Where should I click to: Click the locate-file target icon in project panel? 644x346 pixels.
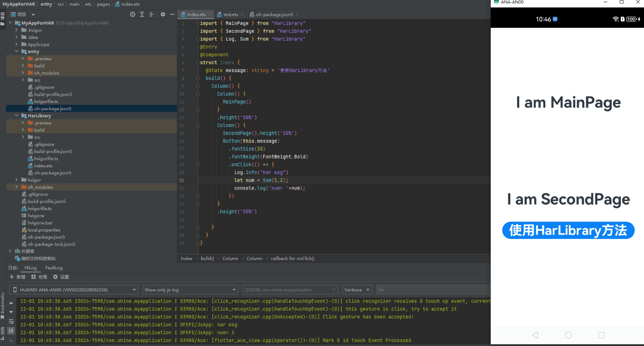[133, 14]
